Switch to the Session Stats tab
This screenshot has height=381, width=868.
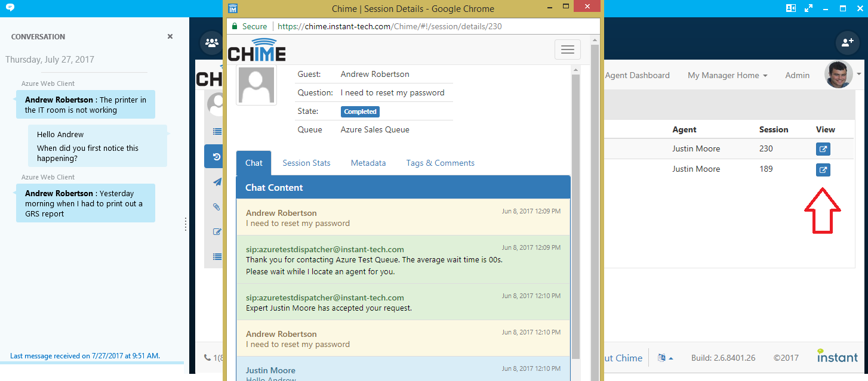tap(306, 163)
